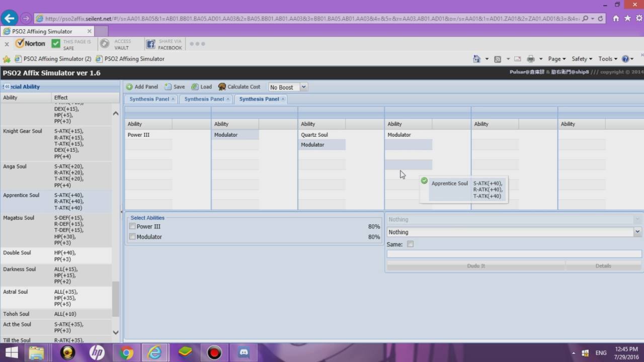Collapse the left panel splitter arrow

pyautogui.click(x=122, y=212)
